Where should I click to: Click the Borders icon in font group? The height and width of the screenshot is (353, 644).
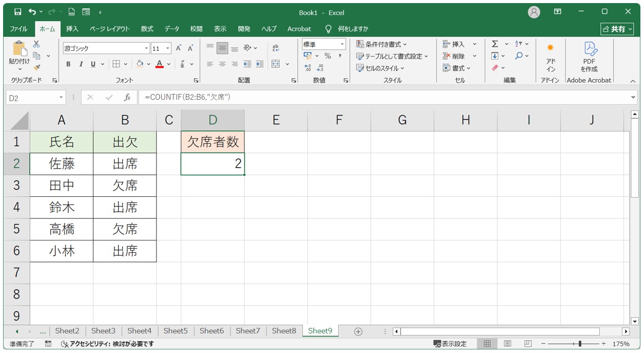[116, 64]
